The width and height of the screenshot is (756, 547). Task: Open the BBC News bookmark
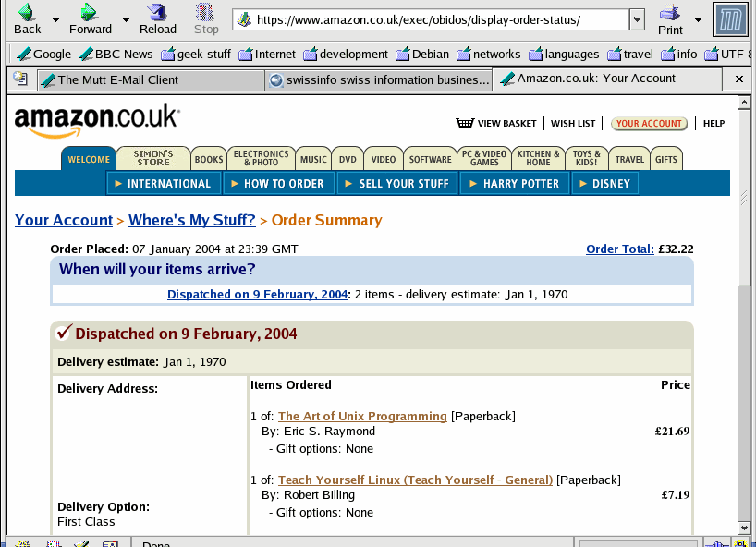point(116,54)
